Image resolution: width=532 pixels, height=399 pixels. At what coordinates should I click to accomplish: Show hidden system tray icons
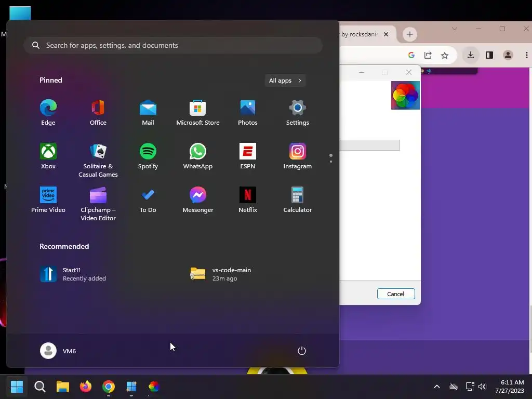tap(436, 387)
